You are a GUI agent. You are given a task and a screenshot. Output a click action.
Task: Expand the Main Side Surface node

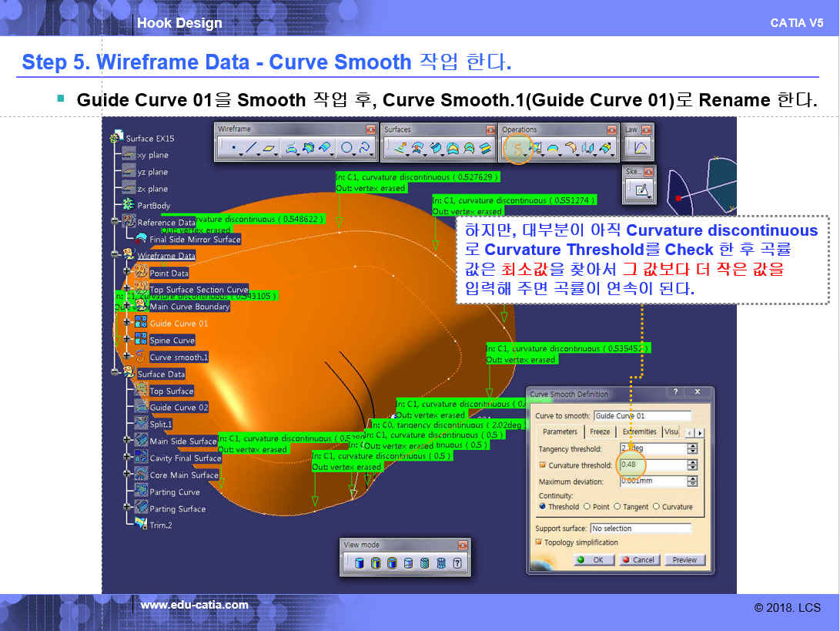[x=128, y=441]
